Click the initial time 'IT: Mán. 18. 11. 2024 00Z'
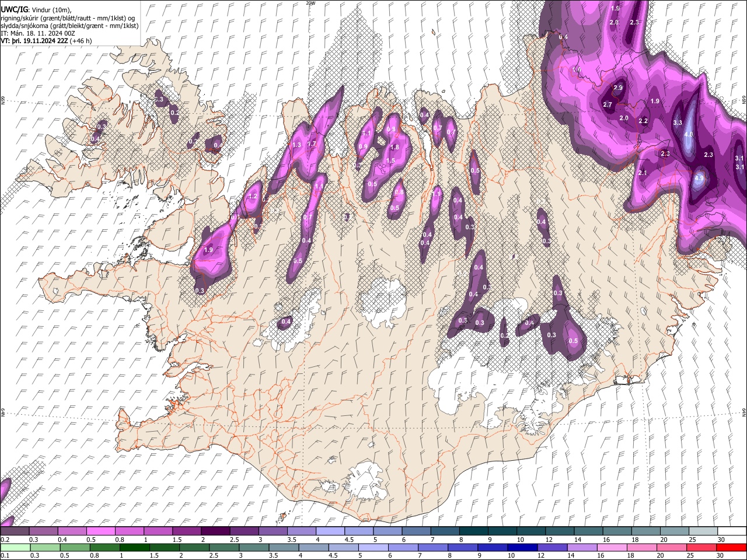The image size is (747, 560). [x=38, y=34]
